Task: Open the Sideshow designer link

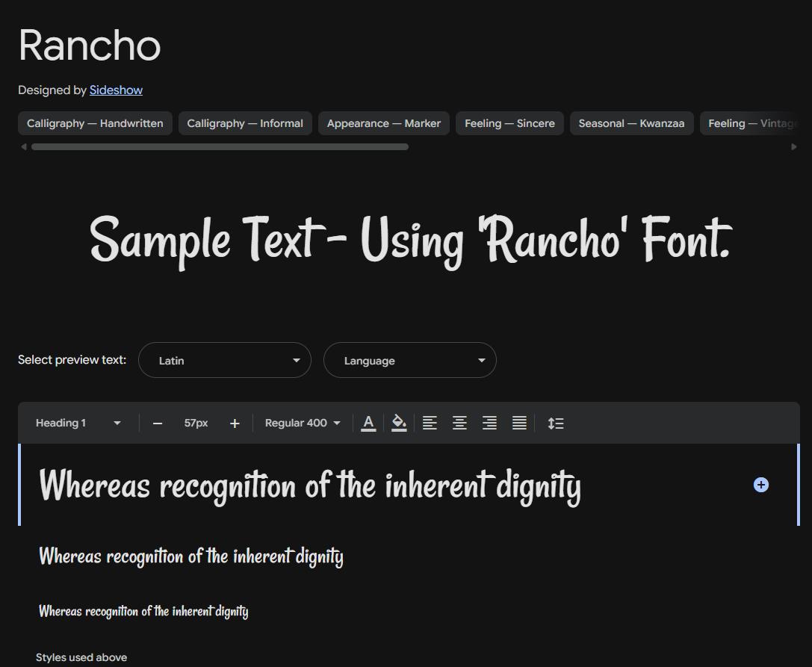Action: [116, 90]
